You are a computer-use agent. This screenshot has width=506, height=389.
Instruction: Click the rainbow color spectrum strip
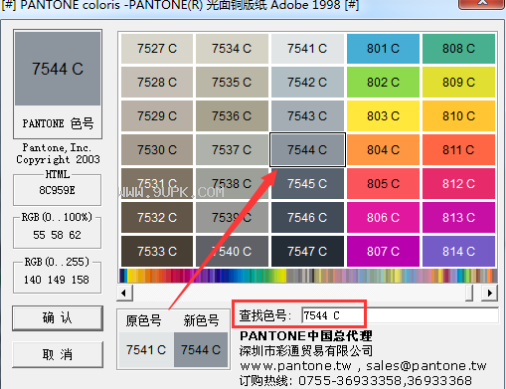[308, 276]
